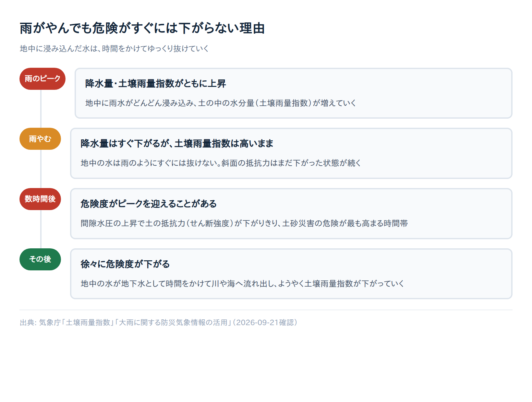The image size is (532, 402).
Task: Click 「土壌雨量指数」 in the source footer
Action: coord(88,323)
